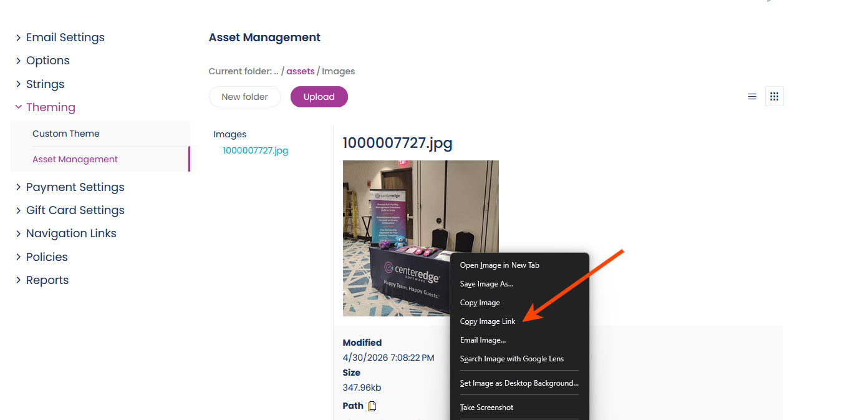
Task: Expand Navigation Links section
Action: pos(66,233)
